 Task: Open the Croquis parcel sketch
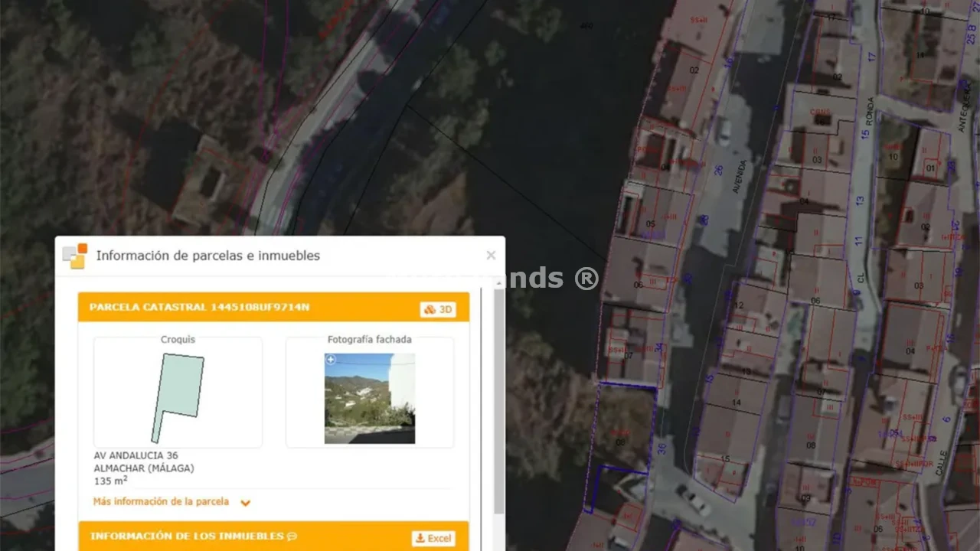(178, 397)
